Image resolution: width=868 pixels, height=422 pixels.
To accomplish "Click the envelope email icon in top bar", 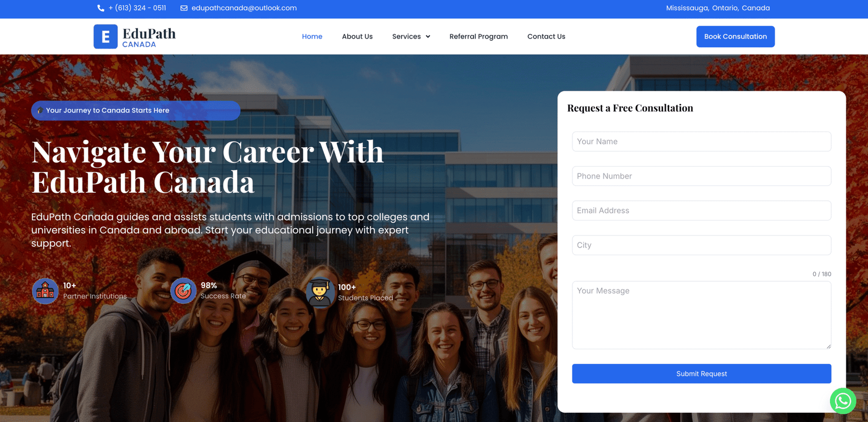I will click(184, 8).
